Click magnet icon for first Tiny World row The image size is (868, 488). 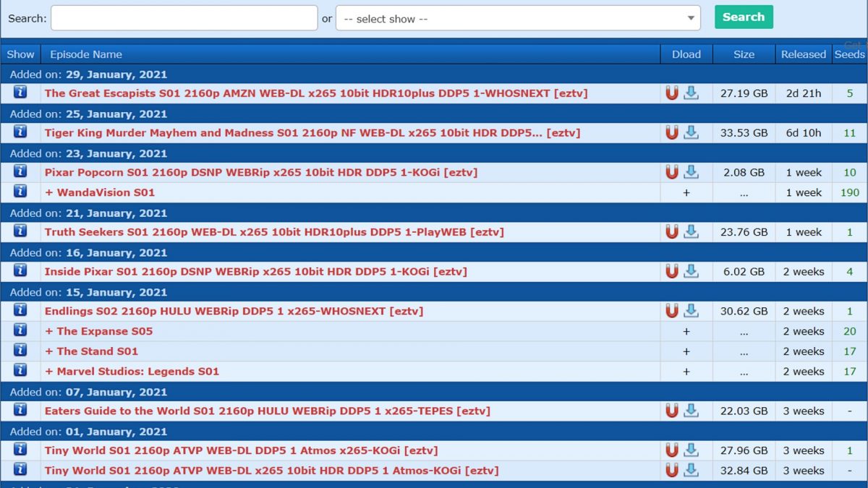click(672, 450)
